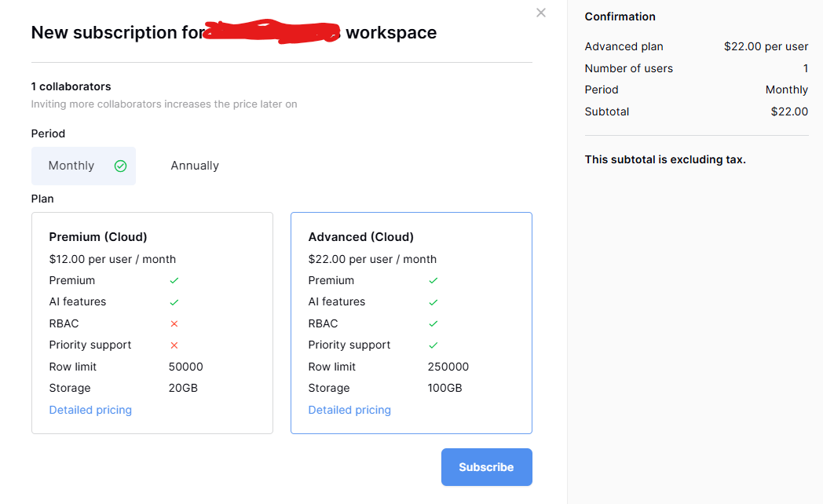Image resolution: width=823 pixels, height=504 pixels.
Task: Click RBAC green checkmark in Advanced plan
Action: tap(433, 323)
